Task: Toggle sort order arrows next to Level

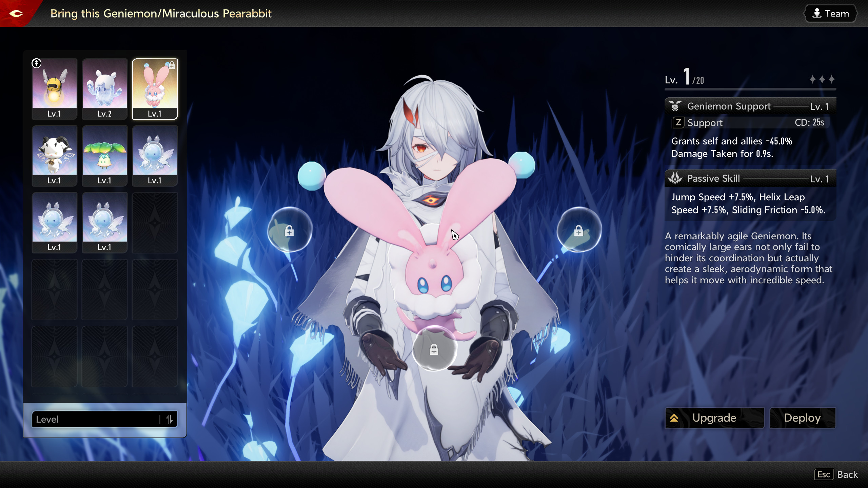Action: [x=169, y=419]
